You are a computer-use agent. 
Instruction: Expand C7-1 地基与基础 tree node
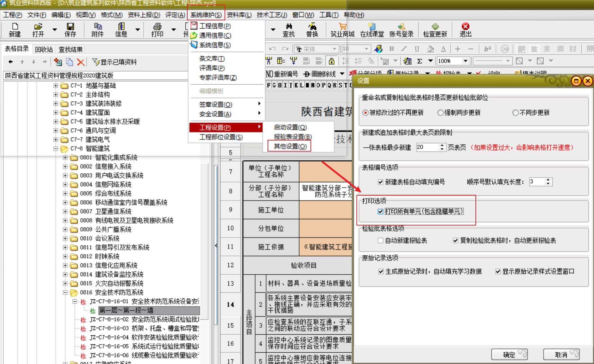pyautogui.click(x=56, y=86)
